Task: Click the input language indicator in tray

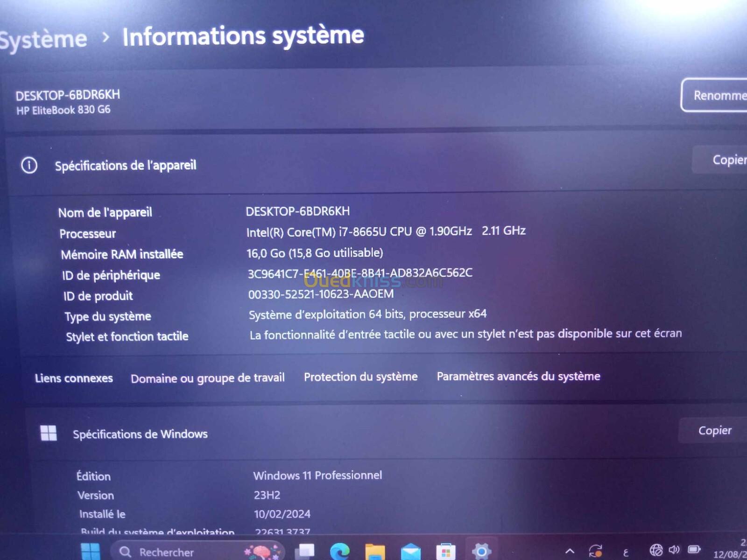Action: click(x=626, y=553)
